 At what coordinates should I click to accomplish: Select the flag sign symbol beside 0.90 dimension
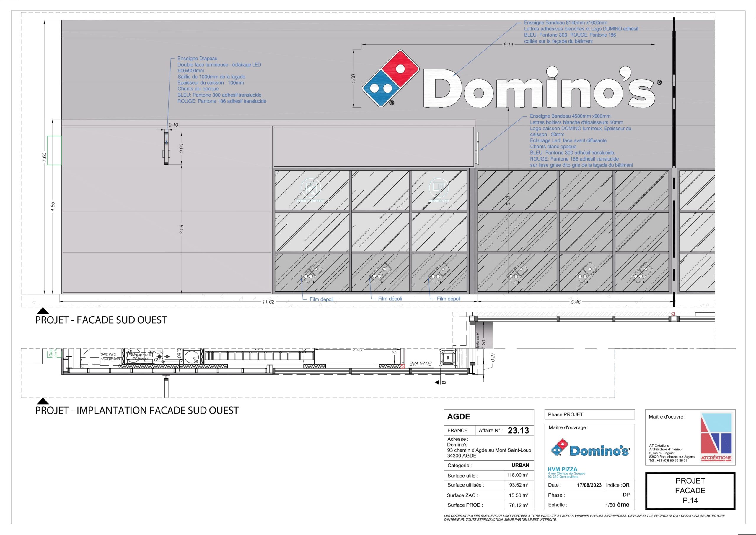166,148
